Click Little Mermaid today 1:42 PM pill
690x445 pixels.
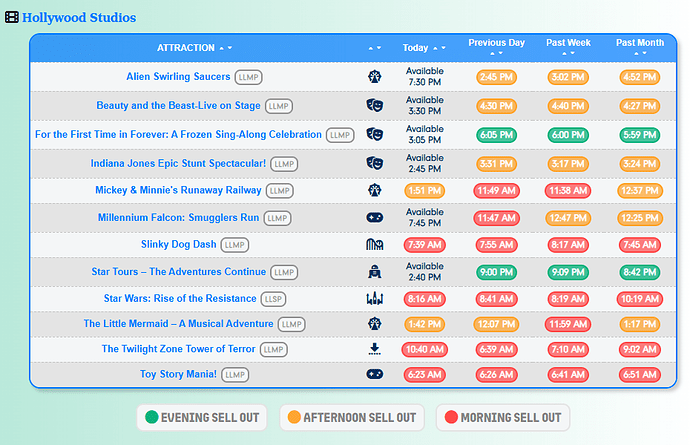425,324
